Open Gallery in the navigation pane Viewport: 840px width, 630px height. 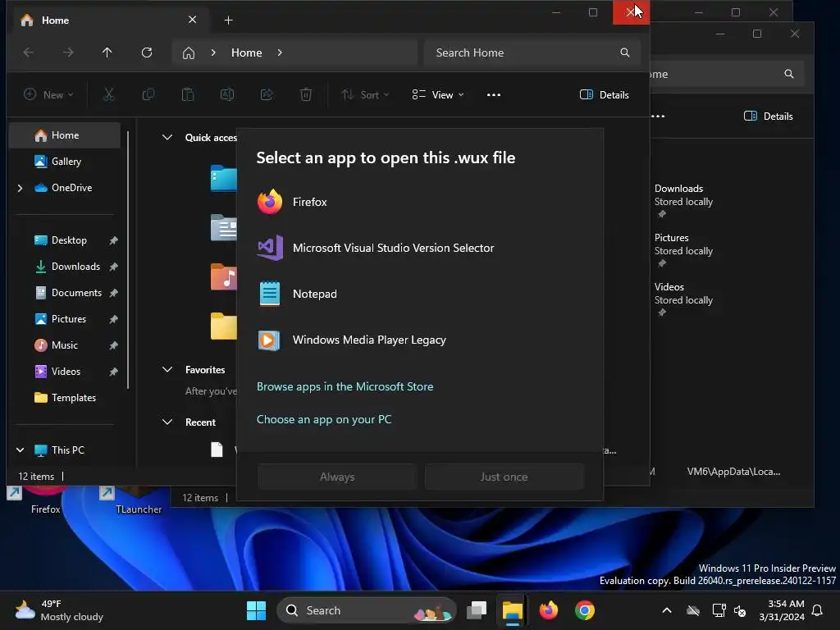[x=65, y=162]
